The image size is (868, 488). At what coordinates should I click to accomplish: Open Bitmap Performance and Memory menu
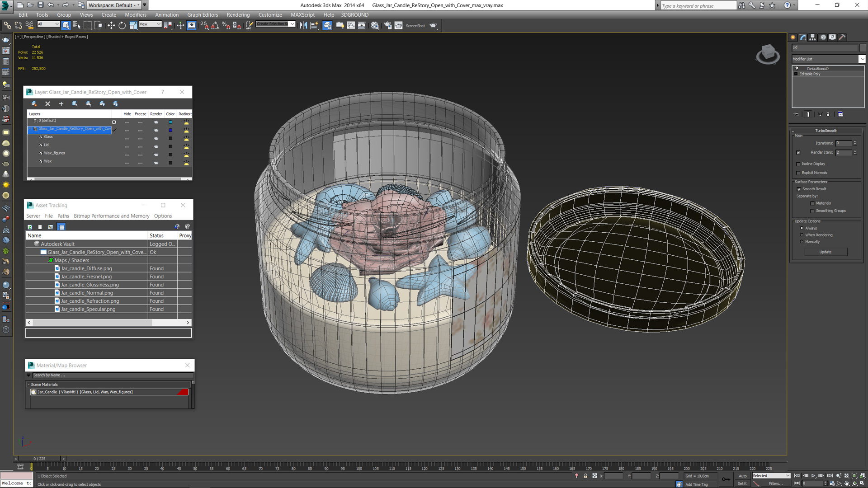[112, 216]
